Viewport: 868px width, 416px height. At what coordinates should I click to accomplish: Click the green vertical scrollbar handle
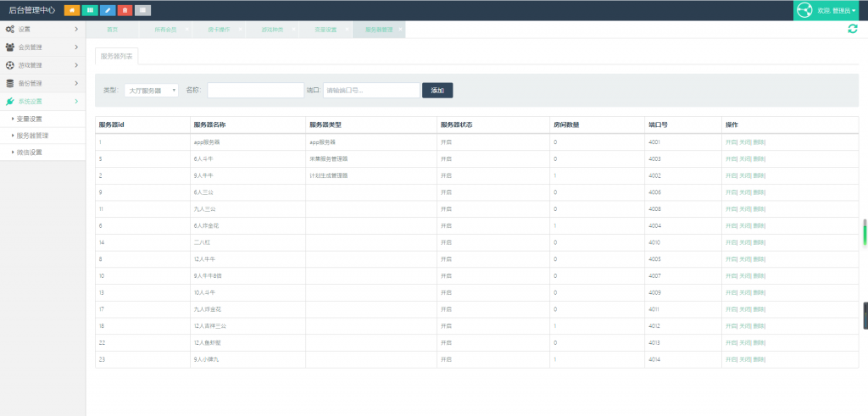tap(865, 231)
